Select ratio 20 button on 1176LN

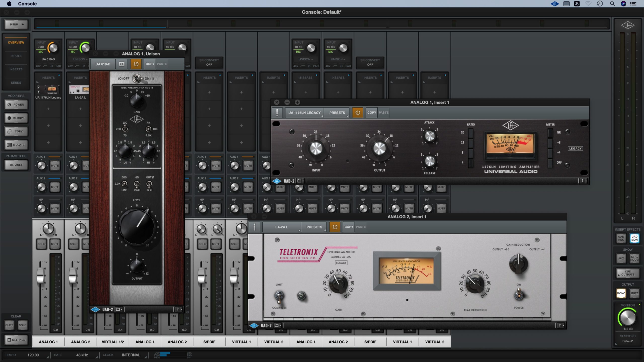coord(470,133)
